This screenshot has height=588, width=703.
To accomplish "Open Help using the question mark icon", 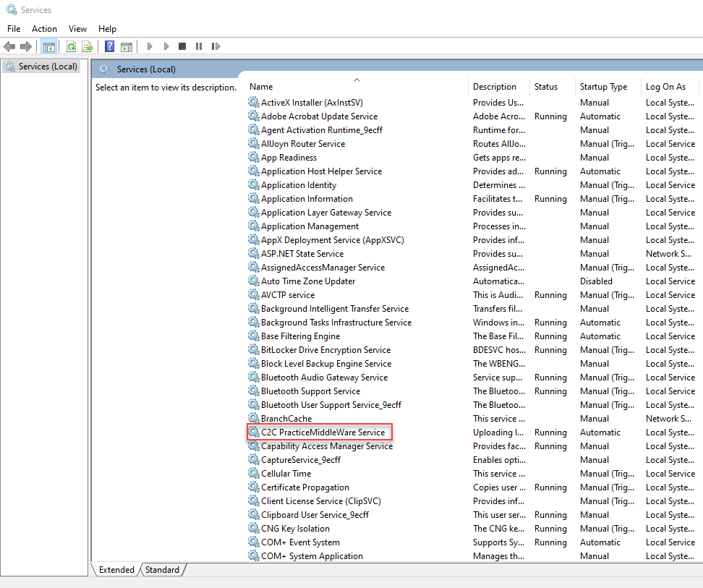I will pyautogui.click(x=109, y=46).
